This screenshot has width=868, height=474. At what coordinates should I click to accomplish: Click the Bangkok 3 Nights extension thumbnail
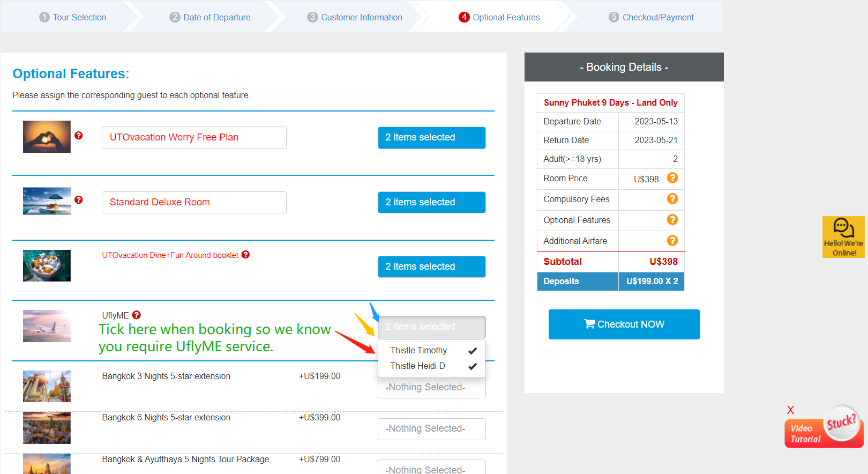click(47, 386)
